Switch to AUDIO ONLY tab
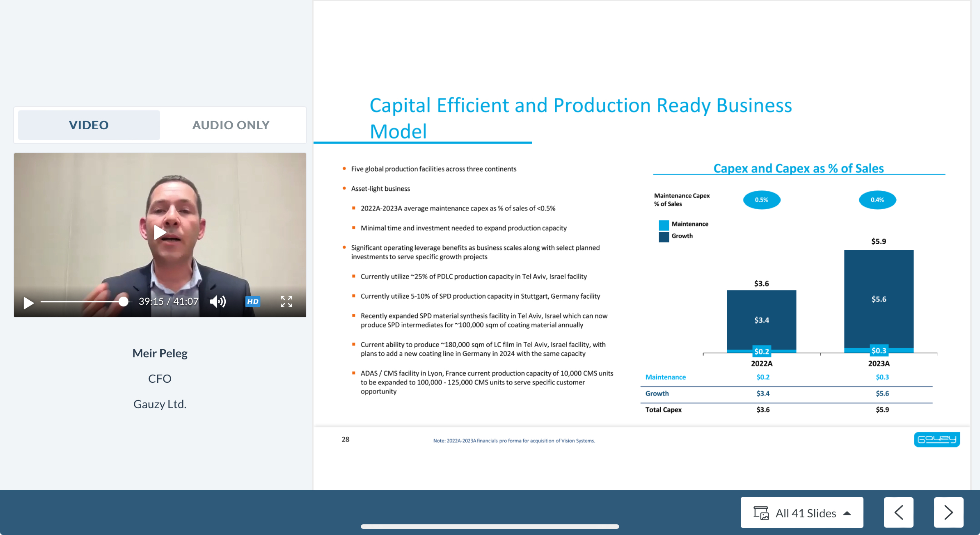 point(231,125)
